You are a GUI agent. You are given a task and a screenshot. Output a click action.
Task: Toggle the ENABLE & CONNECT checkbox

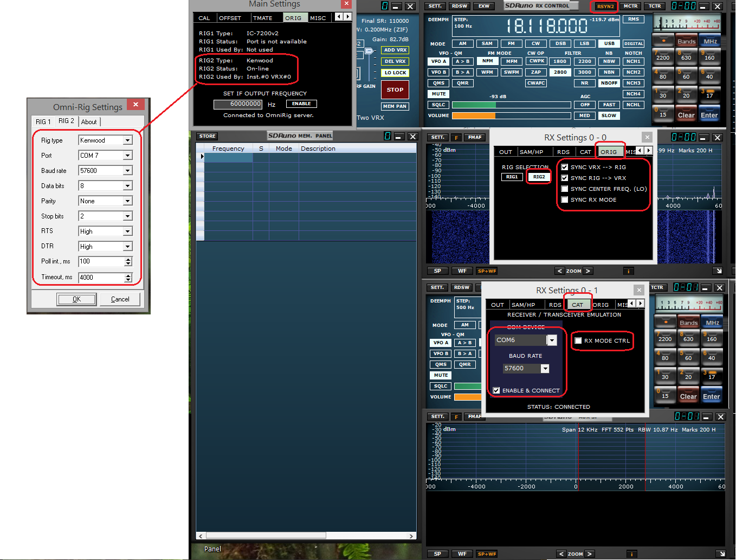496,390
